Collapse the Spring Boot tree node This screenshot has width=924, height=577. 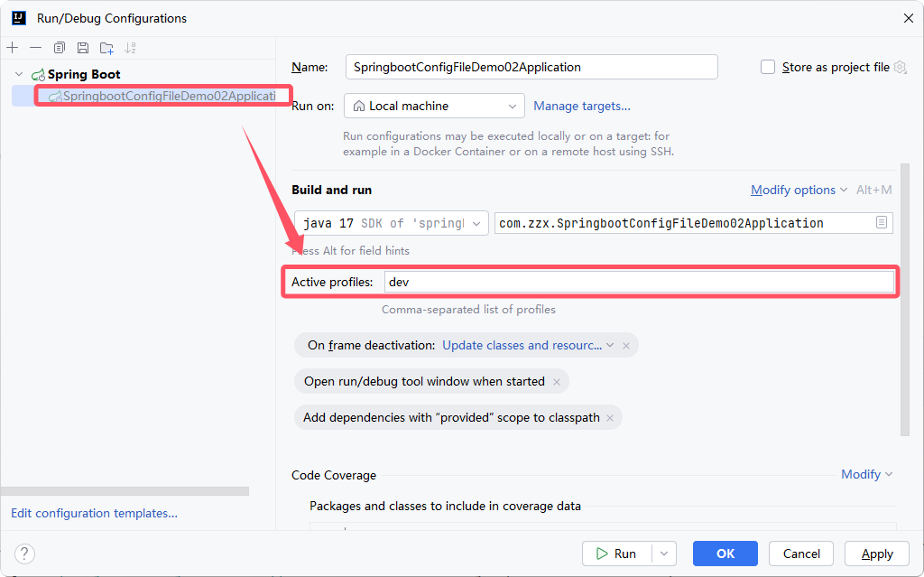[19, 74]
